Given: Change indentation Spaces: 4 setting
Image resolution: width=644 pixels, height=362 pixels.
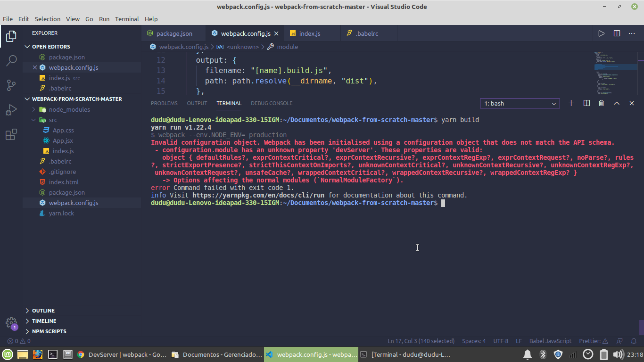Looking at the screenshot, I should 473,341.
